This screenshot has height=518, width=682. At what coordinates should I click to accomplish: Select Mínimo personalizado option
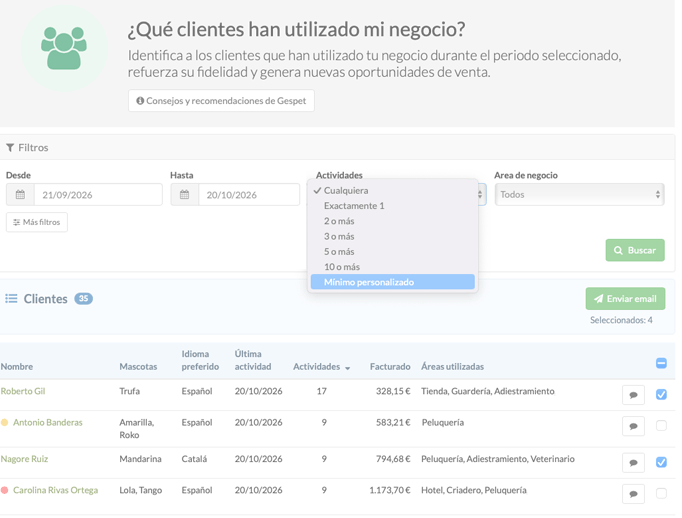392,282
